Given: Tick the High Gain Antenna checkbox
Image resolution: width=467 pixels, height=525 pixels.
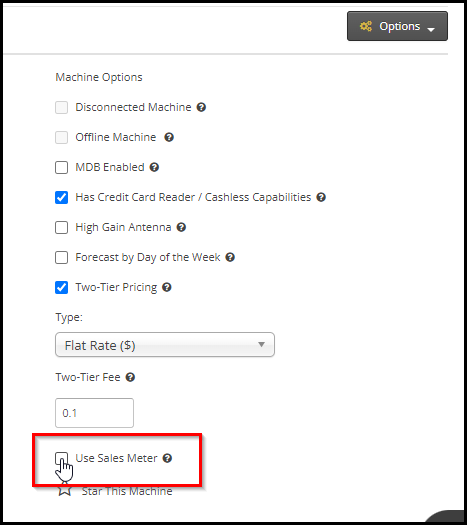Looking at the screenshot, I should pyautogui.click(x=62, y=227).
